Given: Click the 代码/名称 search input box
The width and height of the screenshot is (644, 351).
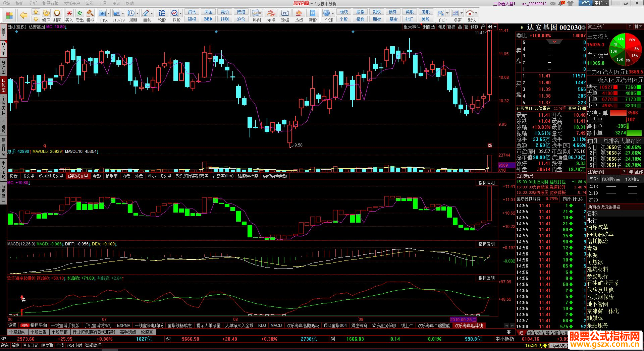Looking at the screenshot, I should pyautogui.click(x=559, y=346).
